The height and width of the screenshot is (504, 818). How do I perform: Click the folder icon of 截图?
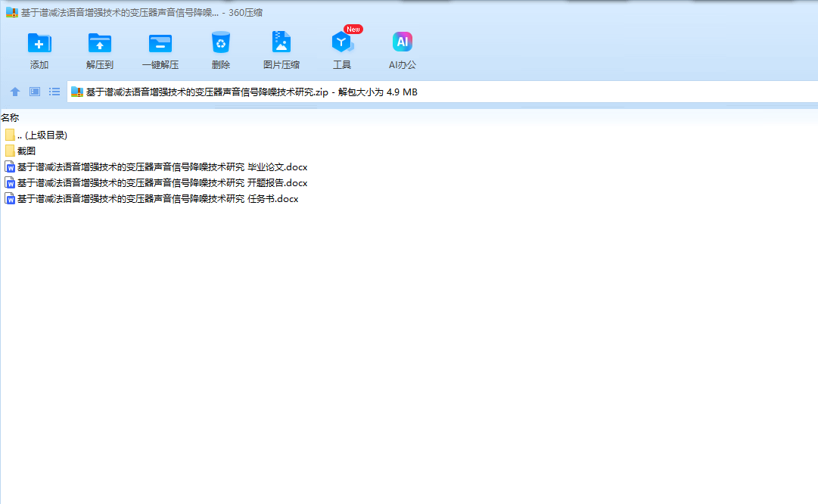click(x=9, y=151)
